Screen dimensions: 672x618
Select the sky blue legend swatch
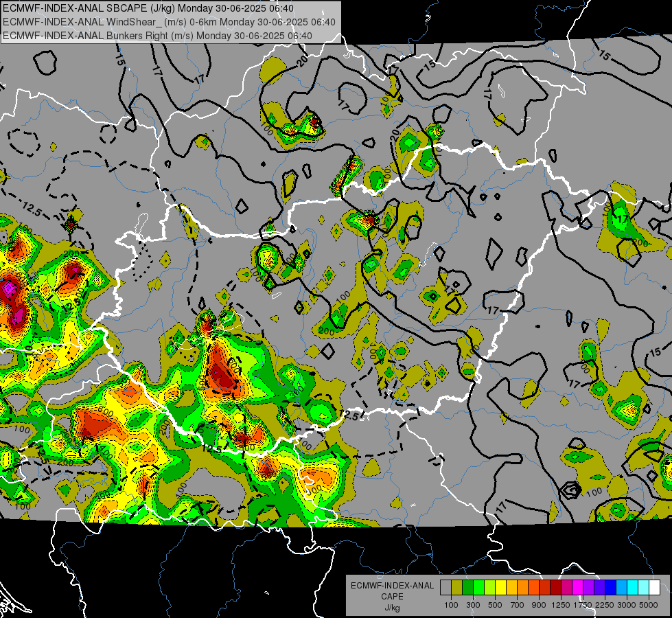[621, 588]
